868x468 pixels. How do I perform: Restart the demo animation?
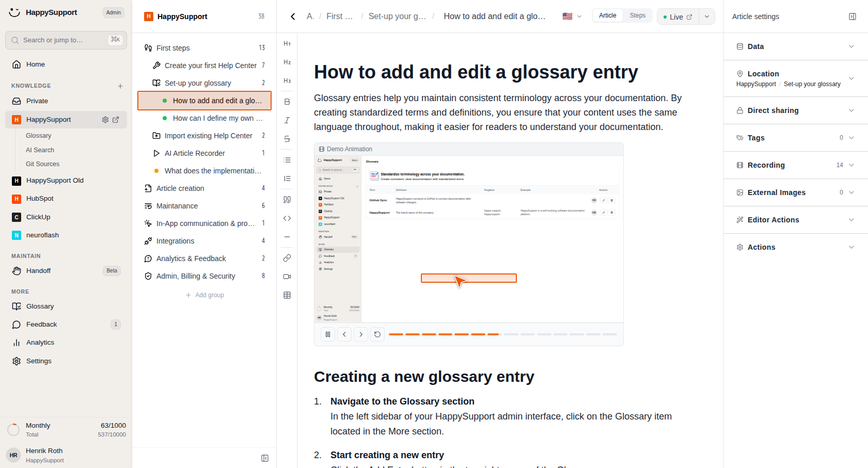pos(377,334)
